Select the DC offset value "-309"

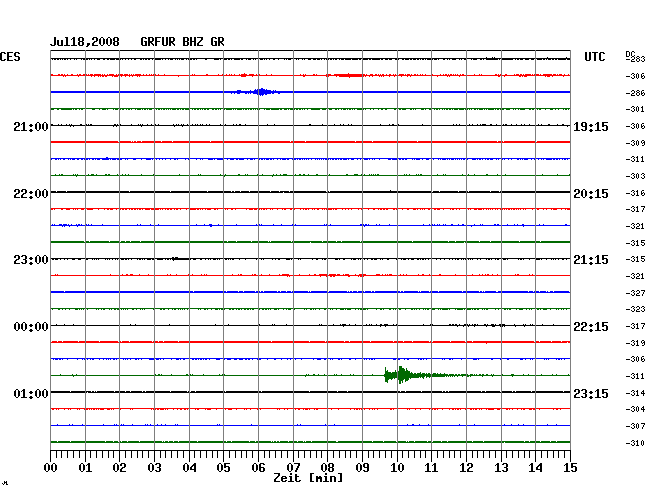(635, 143)
